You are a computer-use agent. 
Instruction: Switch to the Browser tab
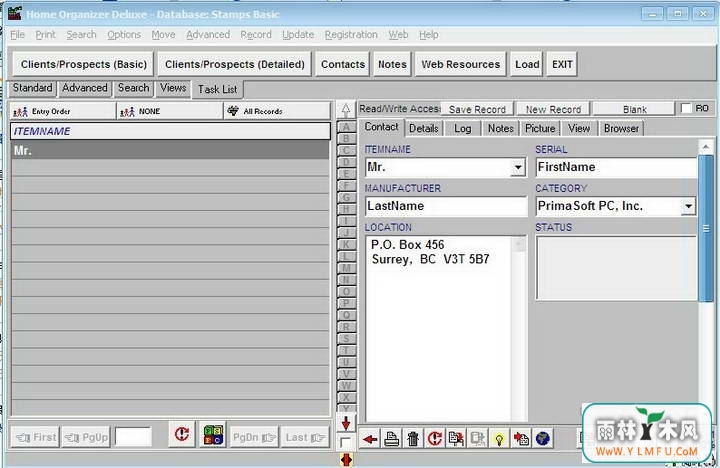(621, 129)
